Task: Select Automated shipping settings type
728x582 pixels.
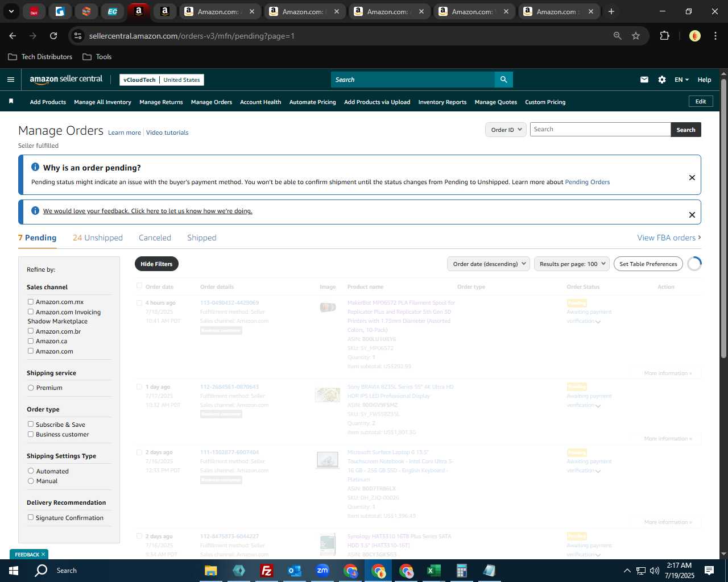Action: (31, 471)
